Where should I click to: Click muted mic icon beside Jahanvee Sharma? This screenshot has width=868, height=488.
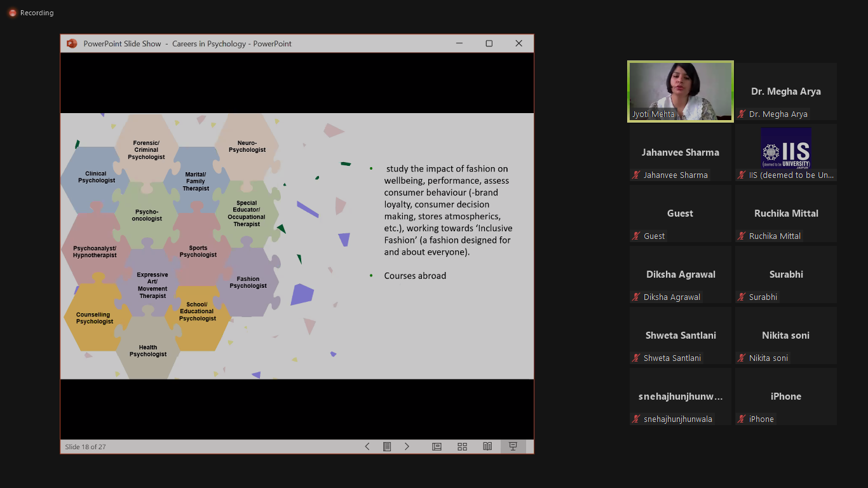click(636, 175)
